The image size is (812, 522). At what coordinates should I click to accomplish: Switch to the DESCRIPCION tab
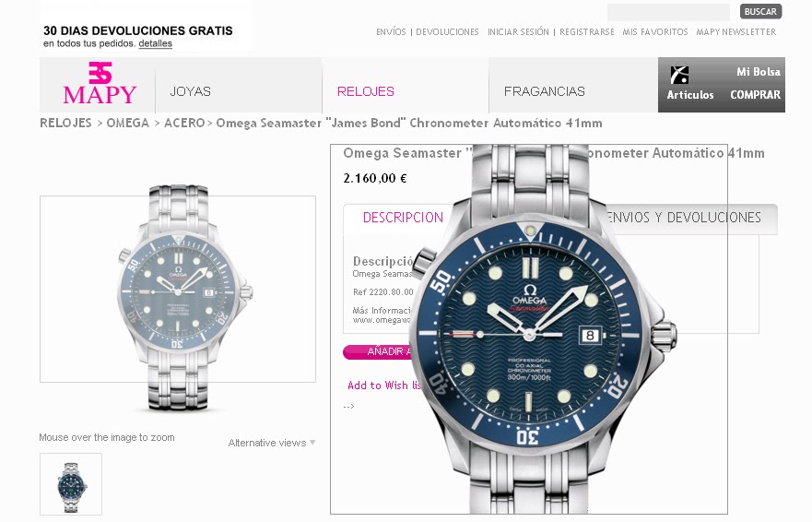click(403, 218)
